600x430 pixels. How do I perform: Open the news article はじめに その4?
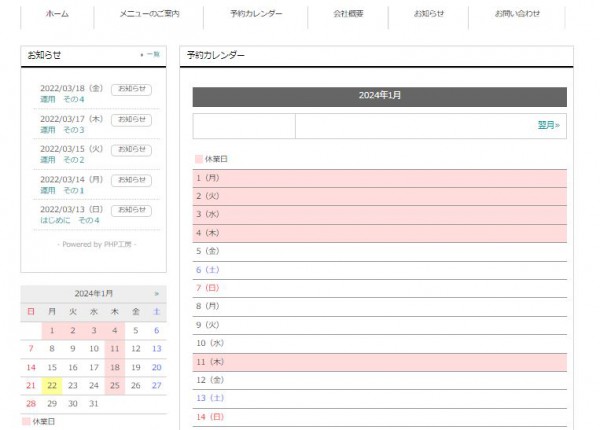tap(69, 220)
